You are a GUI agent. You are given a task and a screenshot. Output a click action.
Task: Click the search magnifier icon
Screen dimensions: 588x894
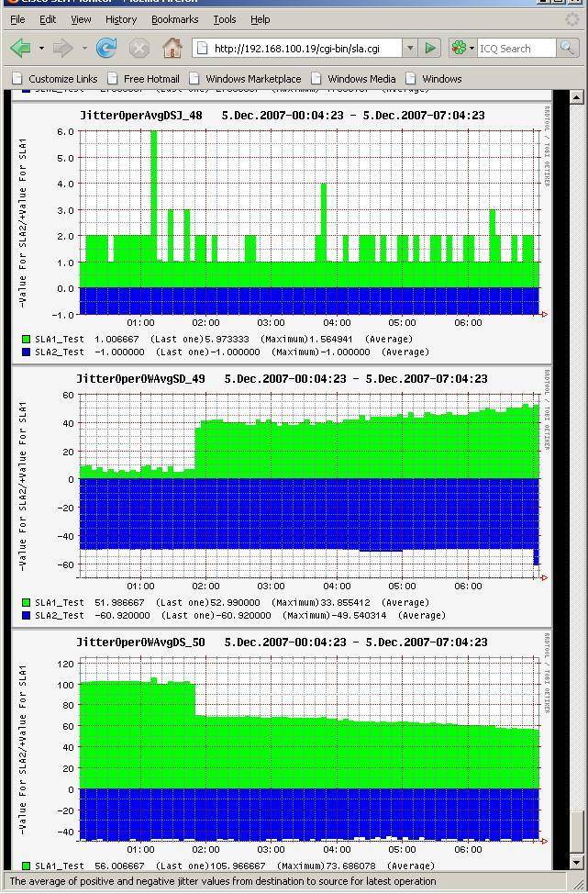coord(567,48)
